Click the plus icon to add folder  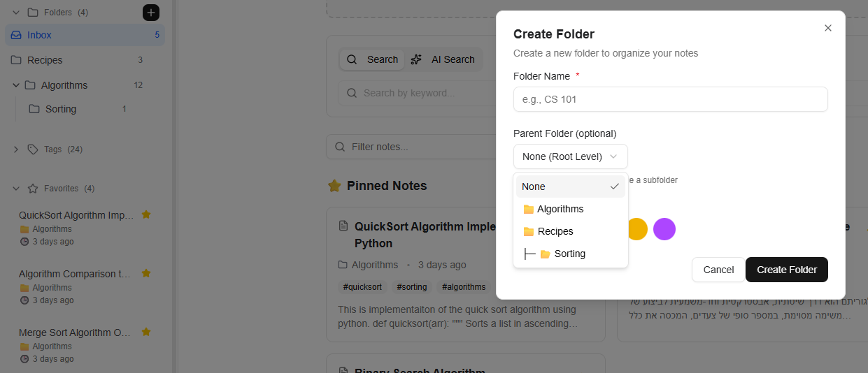(151, 13)
